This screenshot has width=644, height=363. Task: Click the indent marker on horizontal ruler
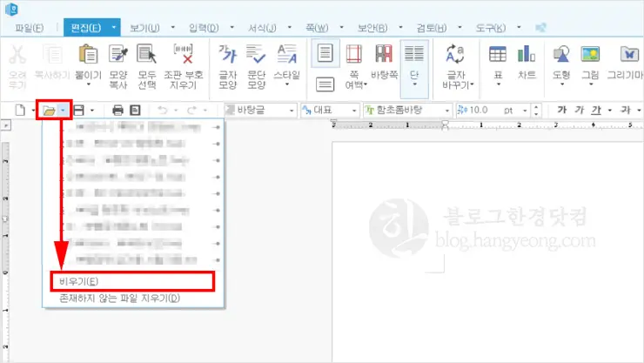(x=445, y=124)
